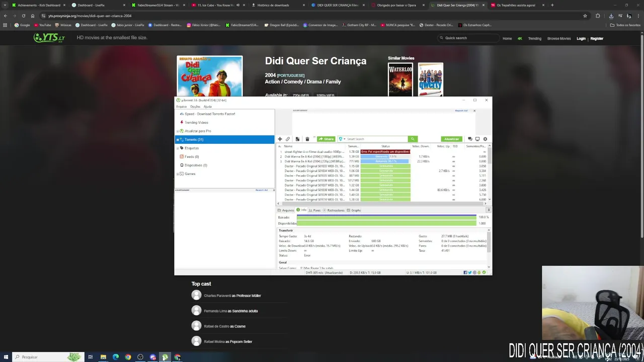The image size is (644, 362).
Task: Collapse the Torrents (31) tree node
Action: [177, 140]
